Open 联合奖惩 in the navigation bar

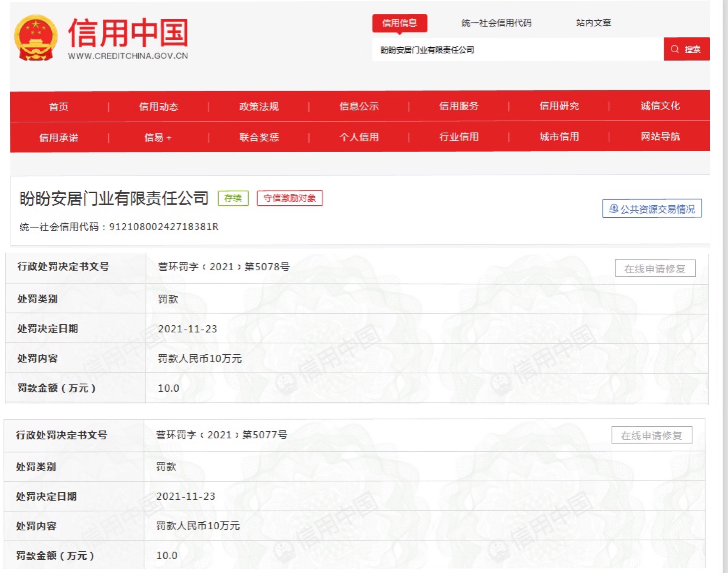(259, 137)
